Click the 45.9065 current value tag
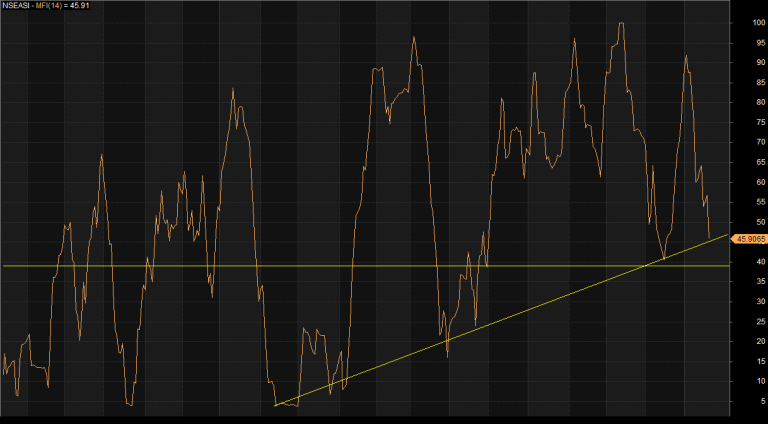This screenshot has width=768, height=424. [750, 239]
